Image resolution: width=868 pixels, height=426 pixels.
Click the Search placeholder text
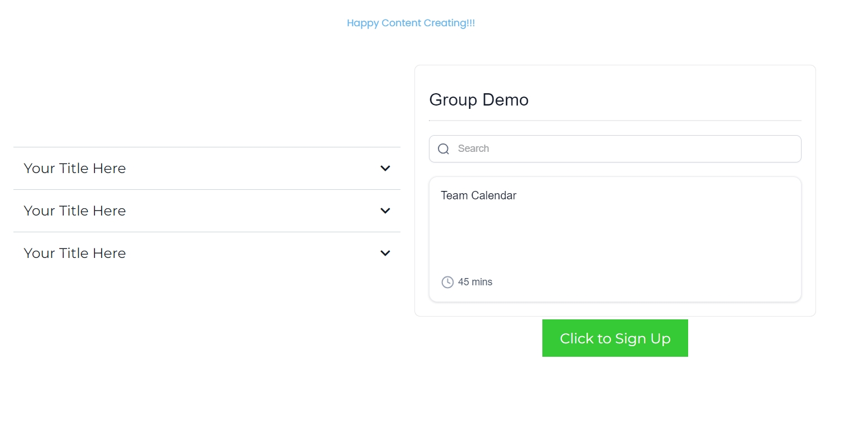pyautogui.click(x=473, y=149)
